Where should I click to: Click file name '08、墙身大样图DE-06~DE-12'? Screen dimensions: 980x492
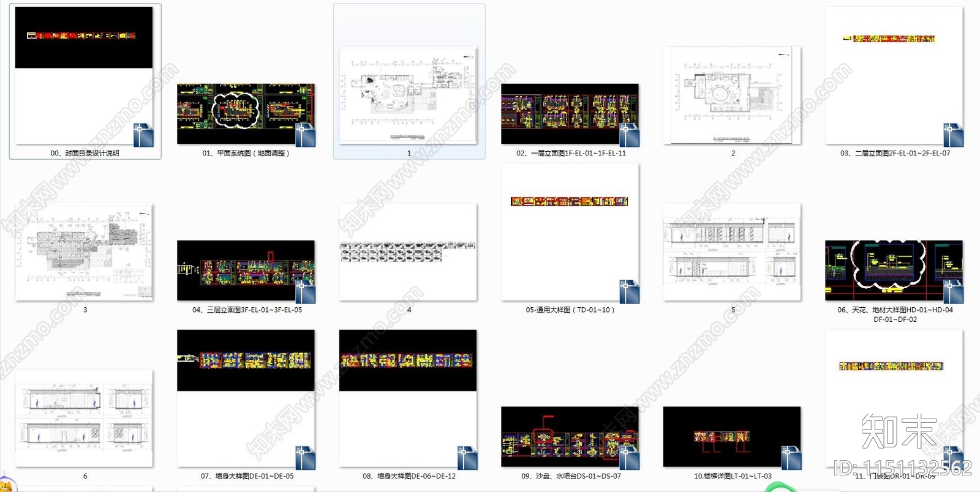pos(409,475)
